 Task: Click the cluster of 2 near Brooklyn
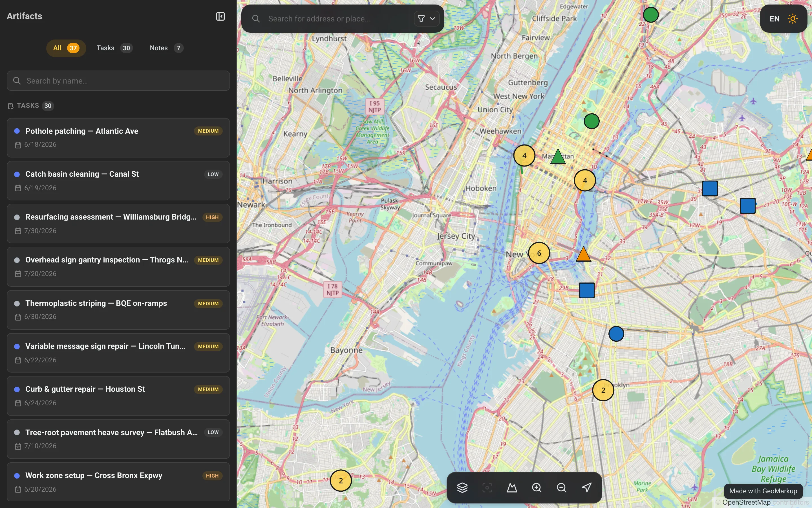coord(603,390)
